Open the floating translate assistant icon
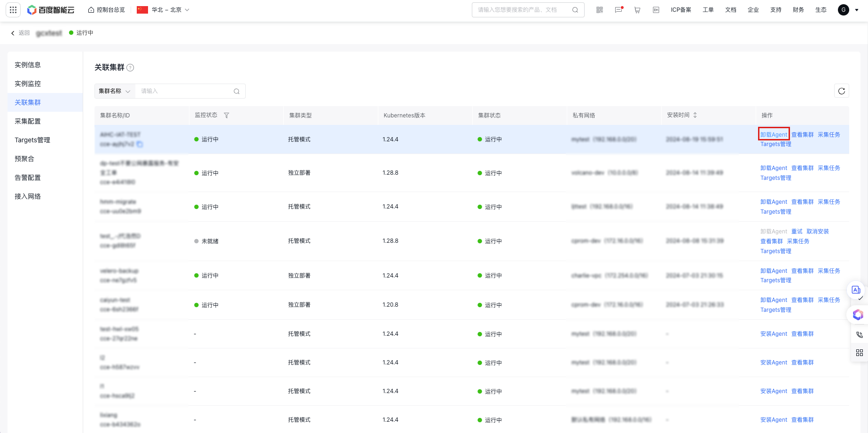 pyautogui.click(x=856, y=290)
